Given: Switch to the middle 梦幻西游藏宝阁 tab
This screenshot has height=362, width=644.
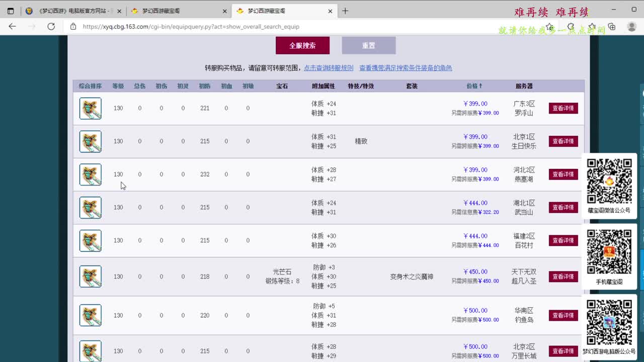Looking at the screenshot, I should 179,11.
